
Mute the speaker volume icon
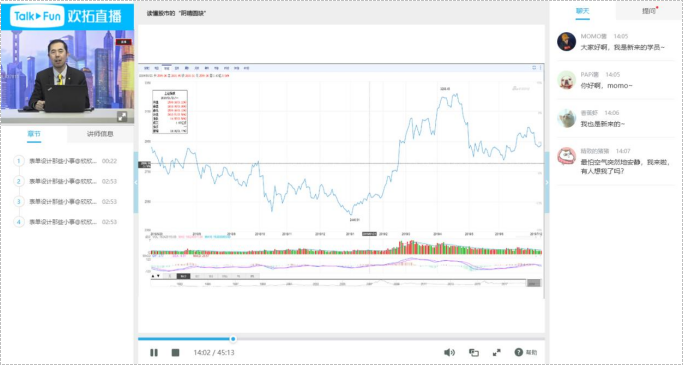449,352
